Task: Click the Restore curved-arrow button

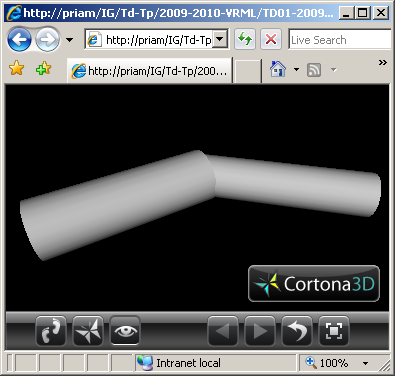Action: click(x=297, y=331)
